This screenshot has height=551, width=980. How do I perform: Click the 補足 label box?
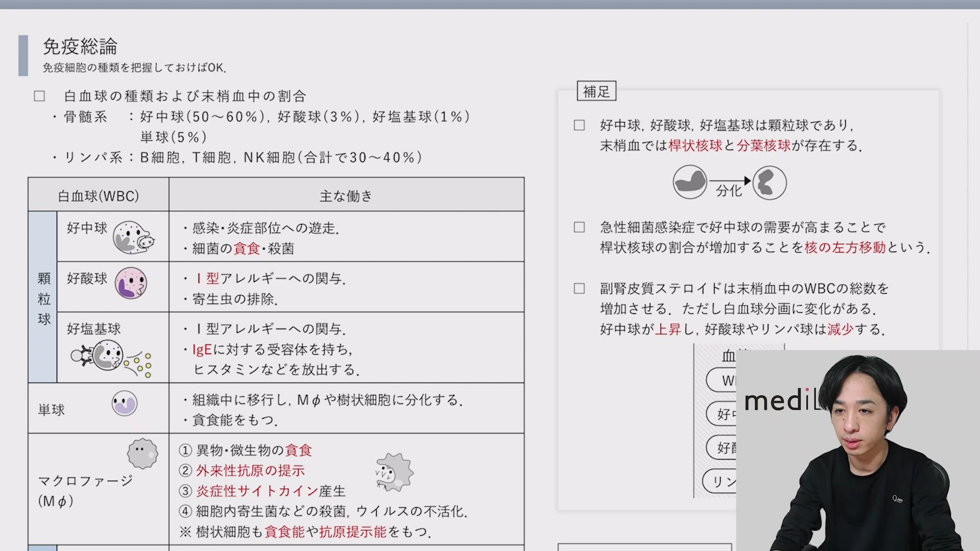coord(596,91)
